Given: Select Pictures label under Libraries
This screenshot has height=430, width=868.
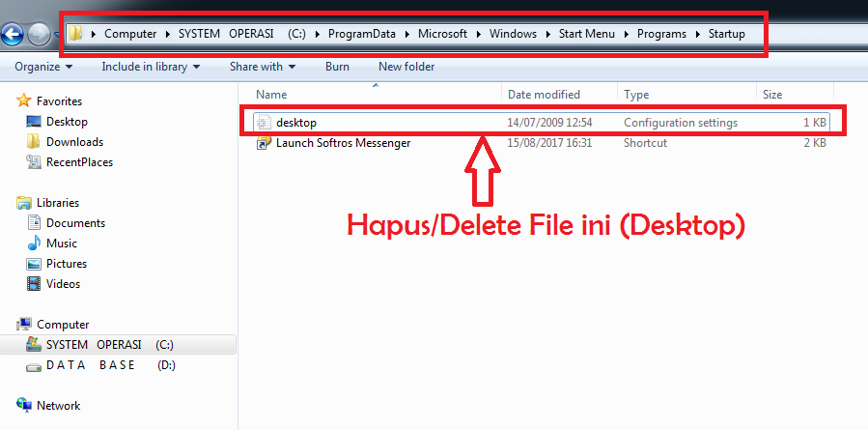Looking at the screenshot, I should point(67,264).
